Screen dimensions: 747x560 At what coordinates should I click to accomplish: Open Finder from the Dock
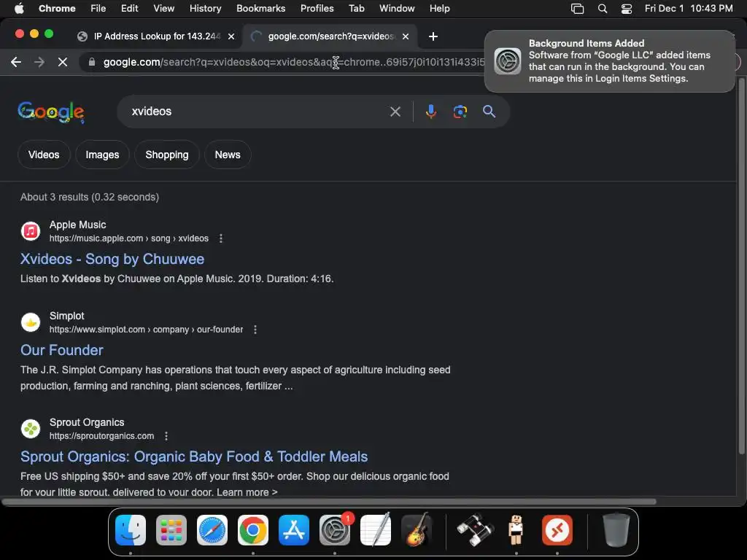[130, 529]
